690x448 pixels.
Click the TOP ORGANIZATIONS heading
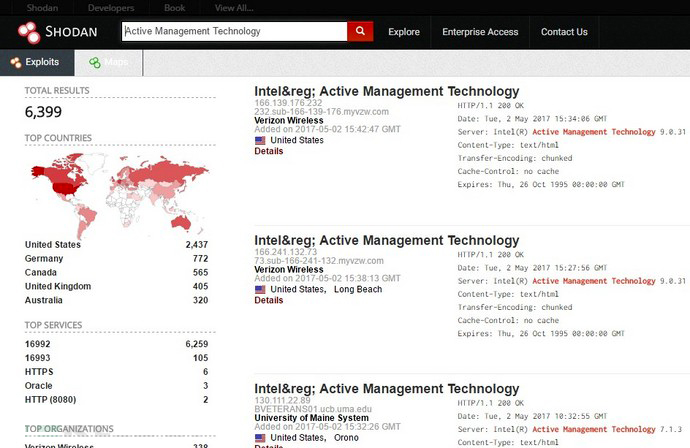click(x=69, y=429)
